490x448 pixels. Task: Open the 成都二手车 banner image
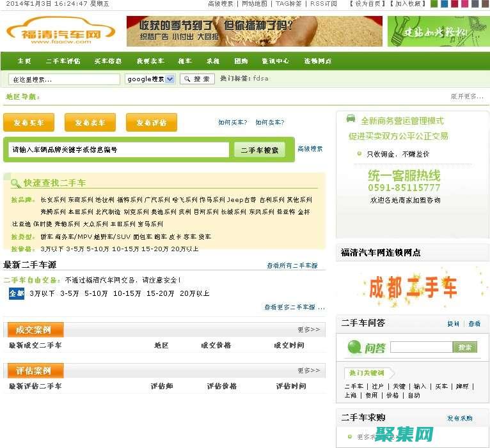[412, 287]
